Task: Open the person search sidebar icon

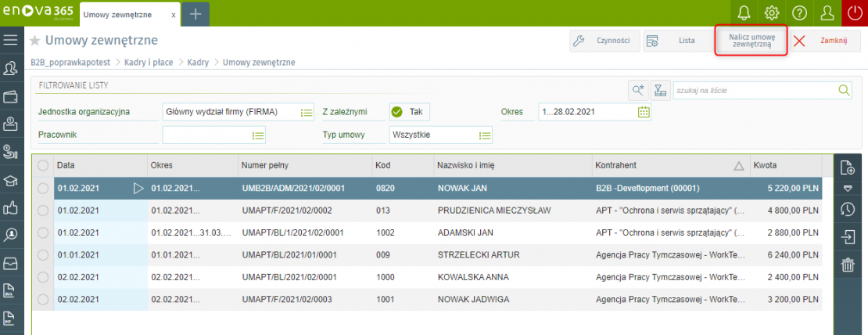Action: (x=10, y=236)
